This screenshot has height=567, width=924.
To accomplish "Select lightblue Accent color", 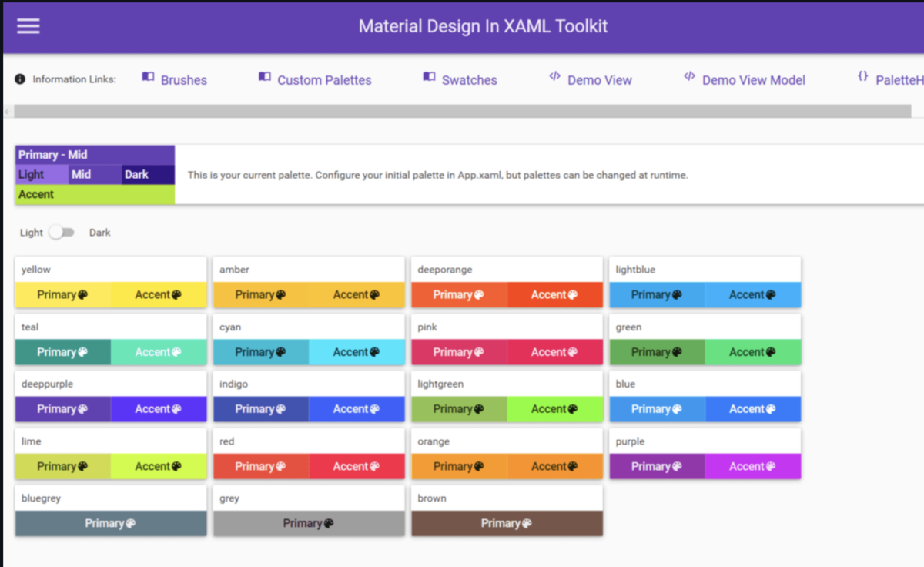I will click(753, 294).
